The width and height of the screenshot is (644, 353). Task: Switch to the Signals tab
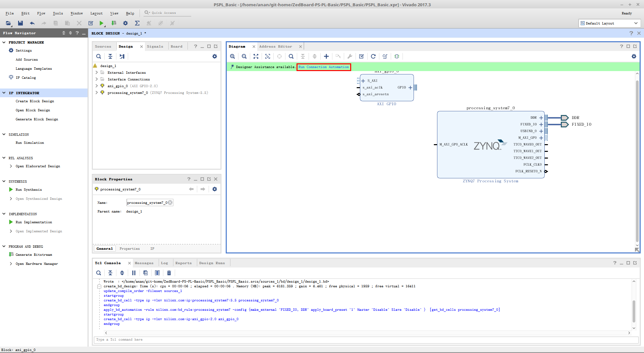point(155,47)
